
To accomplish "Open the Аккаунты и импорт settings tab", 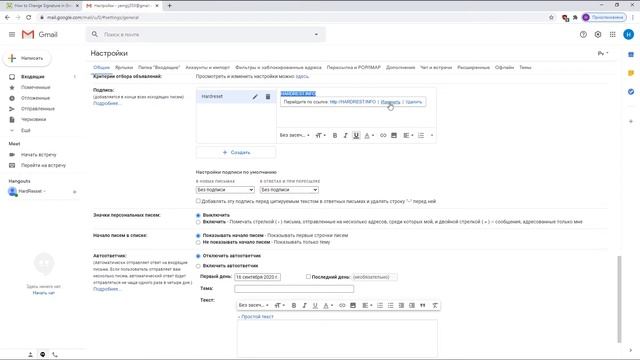I will [207, 67].
